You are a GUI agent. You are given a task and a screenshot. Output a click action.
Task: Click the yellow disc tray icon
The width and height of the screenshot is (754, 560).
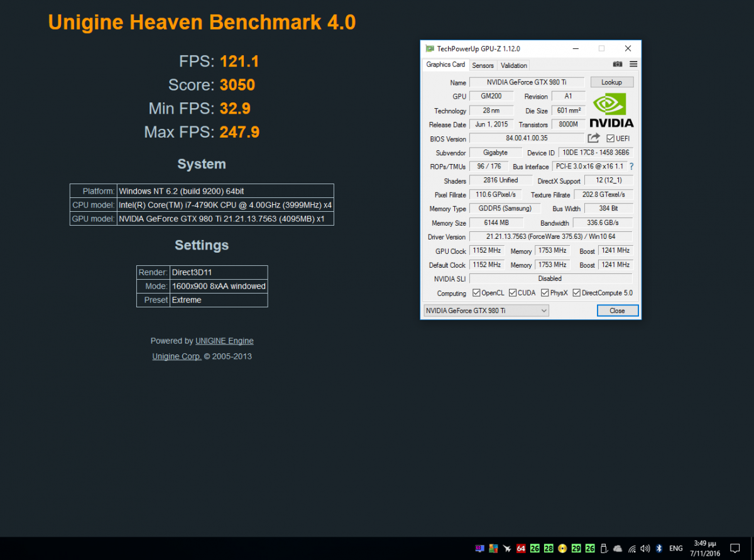coord(562,548)
